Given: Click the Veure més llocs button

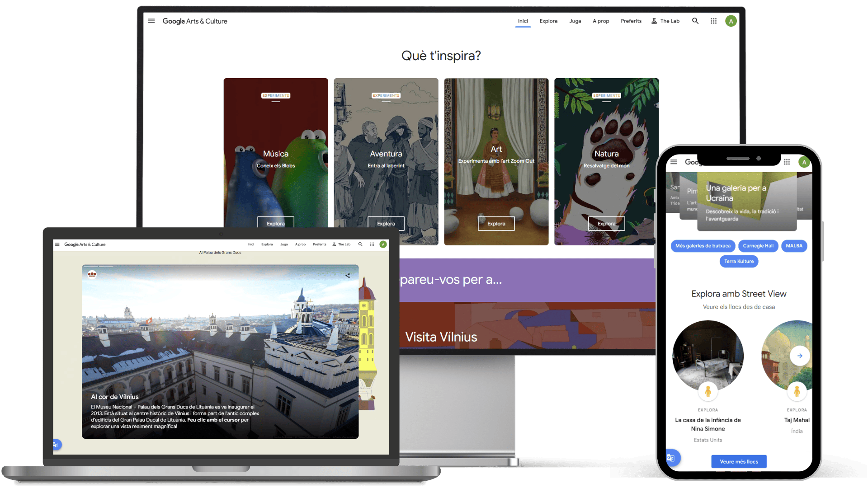Looking at the screenshot, I should click(x=739, y=461).
